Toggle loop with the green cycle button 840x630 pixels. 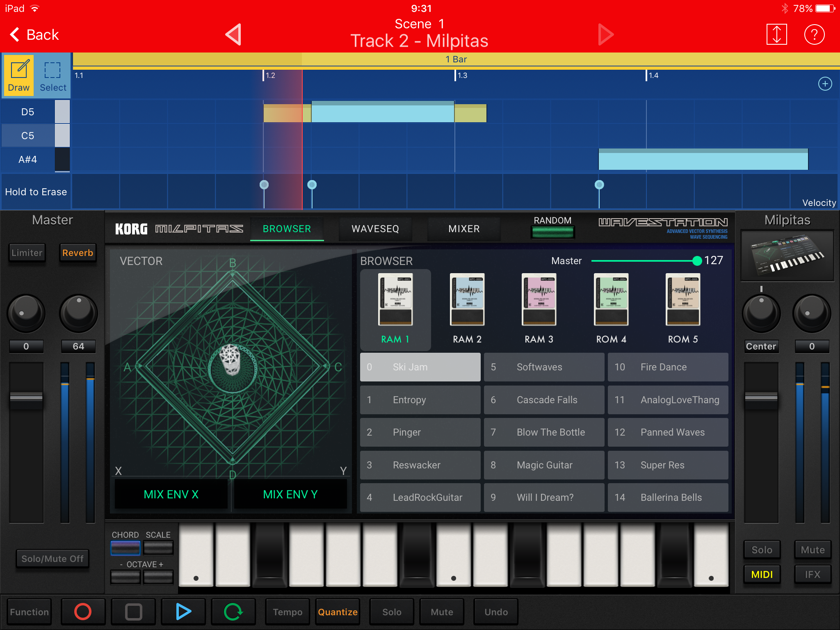(233, 612)
